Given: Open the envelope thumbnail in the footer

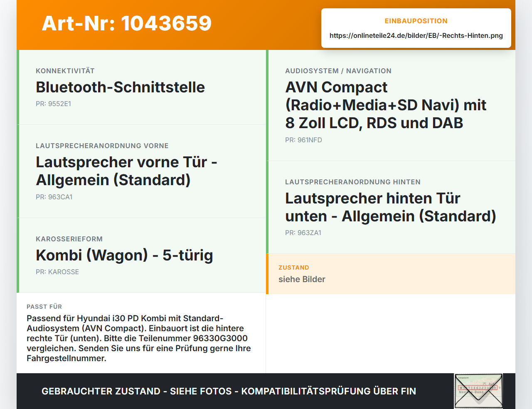Looking at the screenshot, I should click(478, 391).
